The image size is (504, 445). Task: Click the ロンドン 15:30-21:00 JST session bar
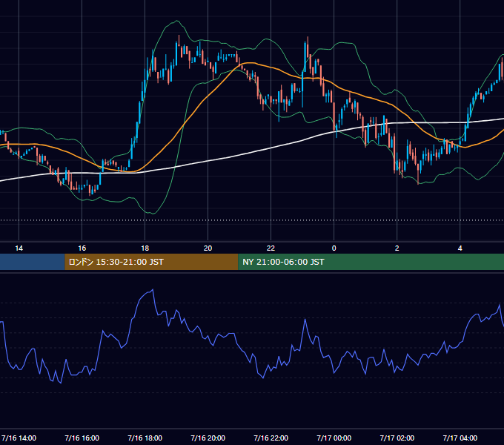tap(151, 262)
